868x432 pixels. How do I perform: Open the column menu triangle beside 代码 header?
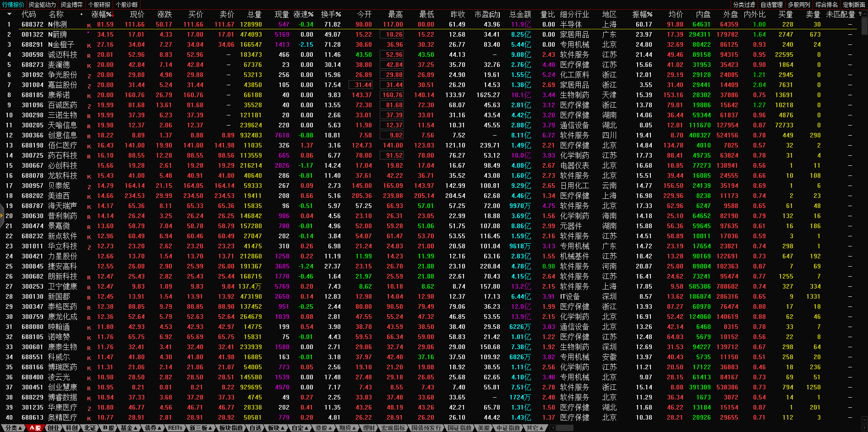9,14
